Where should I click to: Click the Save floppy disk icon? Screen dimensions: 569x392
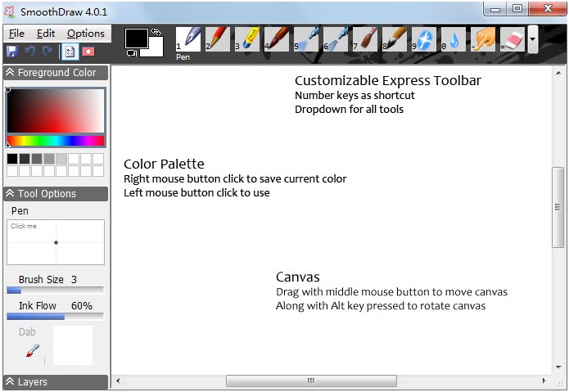click(x=11, y=51)
